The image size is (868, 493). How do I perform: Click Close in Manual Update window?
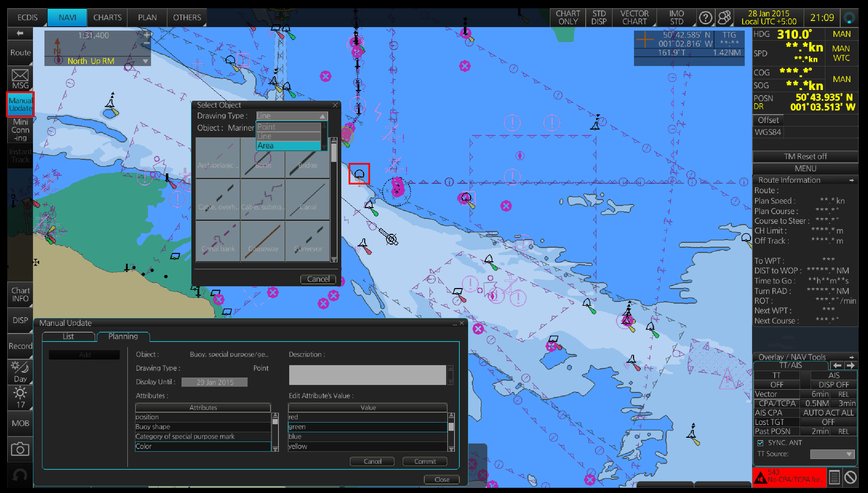pos(442,479)
